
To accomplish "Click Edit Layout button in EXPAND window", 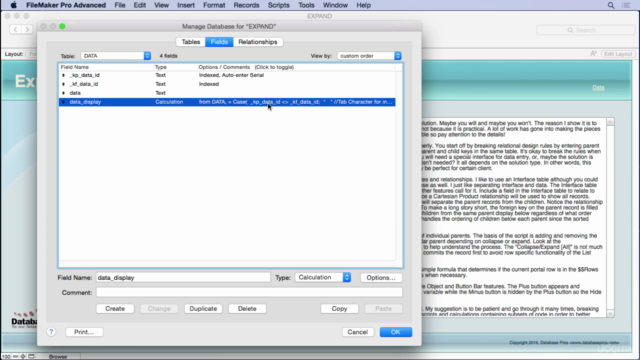I will tap(618, 54).
